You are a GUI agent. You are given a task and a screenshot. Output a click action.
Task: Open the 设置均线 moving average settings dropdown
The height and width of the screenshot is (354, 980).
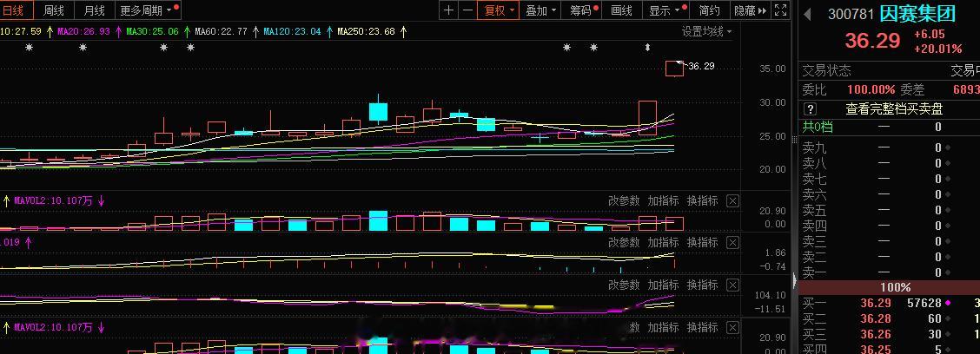(x=706, y=31)
